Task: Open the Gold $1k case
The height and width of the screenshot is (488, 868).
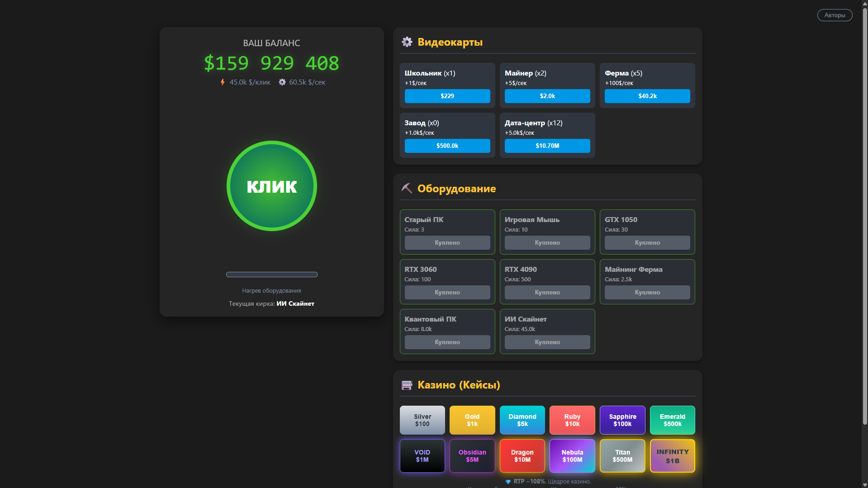Action: click(472, 420)
